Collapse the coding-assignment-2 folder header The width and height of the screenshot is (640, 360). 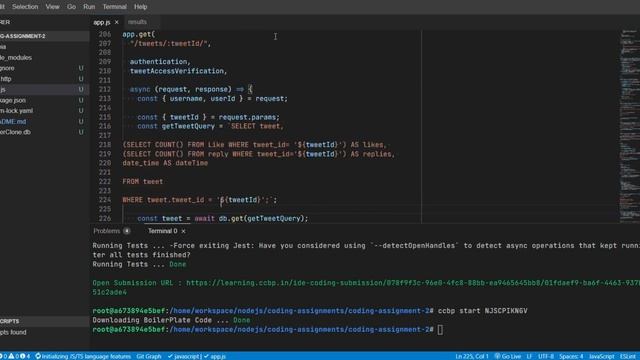pyautogui.click(x=44, y=36)
